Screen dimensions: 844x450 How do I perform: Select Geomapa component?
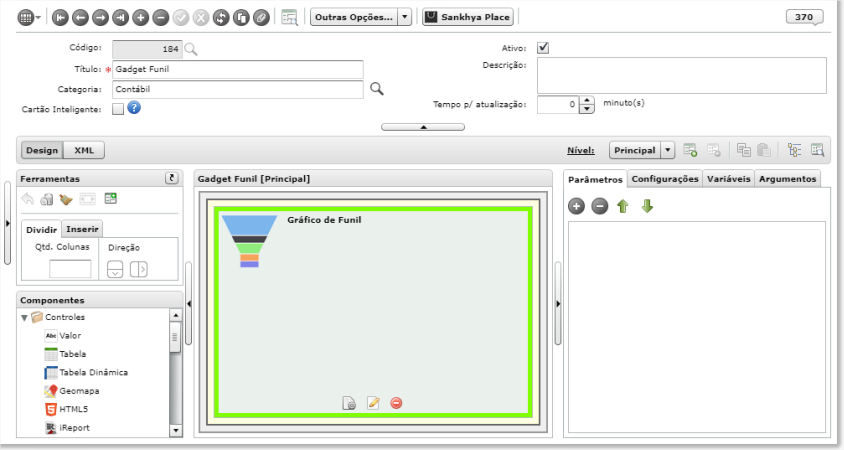pos(72,391)
